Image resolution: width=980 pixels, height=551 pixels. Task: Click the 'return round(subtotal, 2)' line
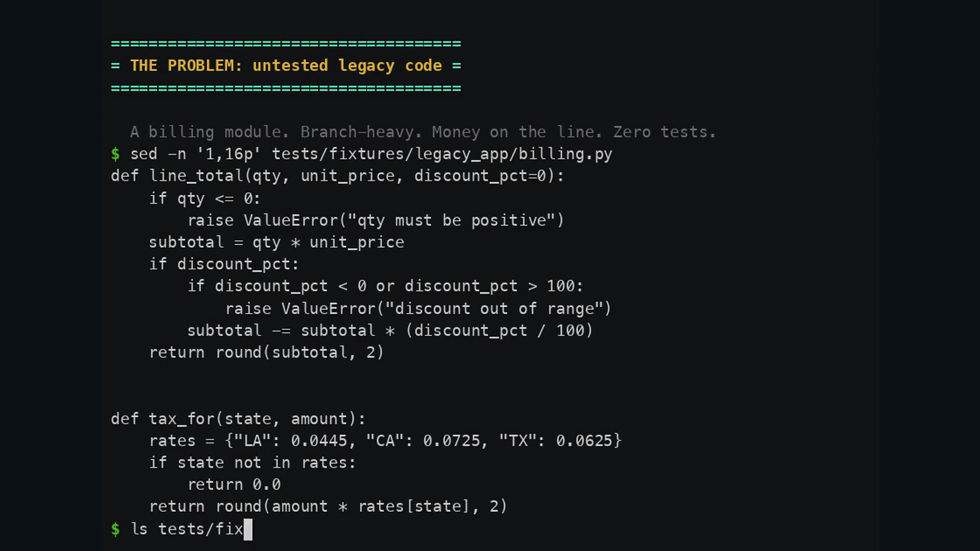[x=266, y=353]
